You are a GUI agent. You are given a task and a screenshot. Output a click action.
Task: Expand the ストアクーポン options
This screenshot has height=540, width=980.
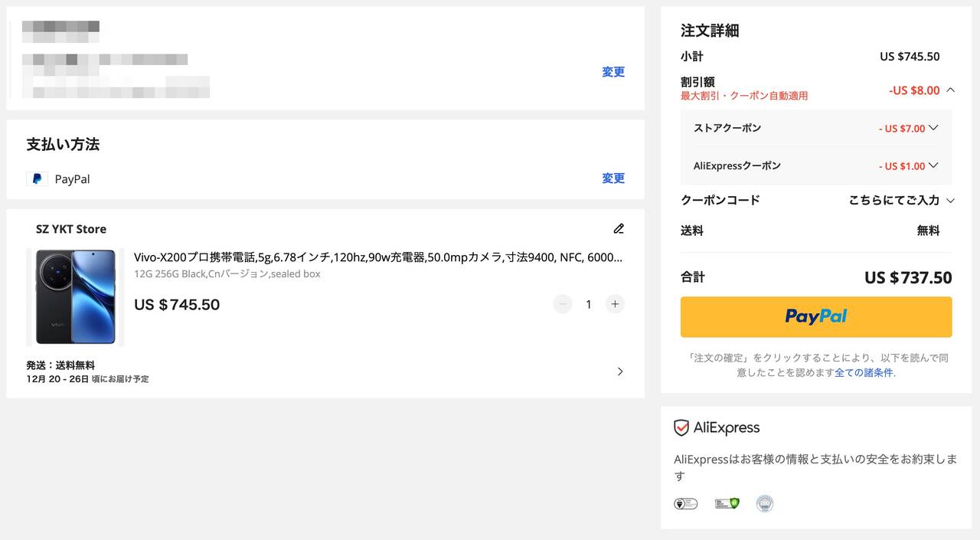pos(933,128)
